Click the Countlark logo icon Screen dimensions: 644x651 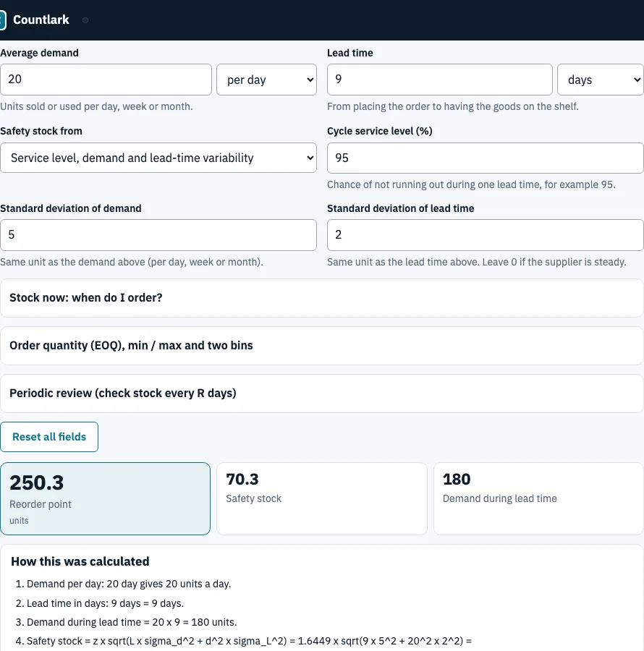2,20
